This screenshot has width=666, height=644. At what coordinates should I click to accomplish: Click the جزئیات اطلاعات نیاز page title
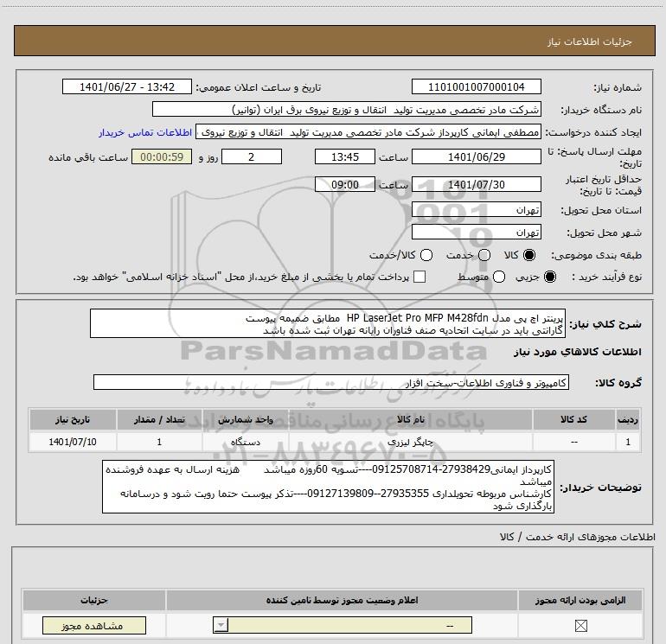[x=589, y=41]
